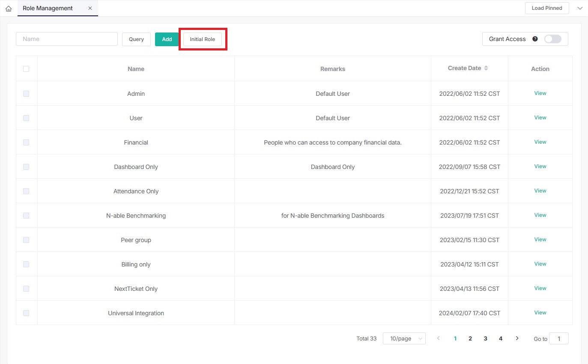Jump to page 3 in pagination
Screen dimensions: 588x364
tap(485, 338)
